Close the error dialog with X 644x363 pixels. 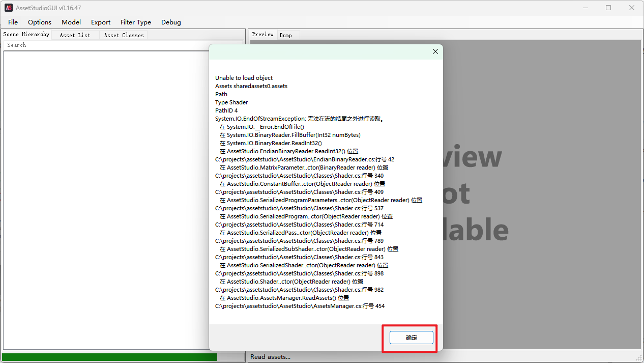(x=435, y=51)
